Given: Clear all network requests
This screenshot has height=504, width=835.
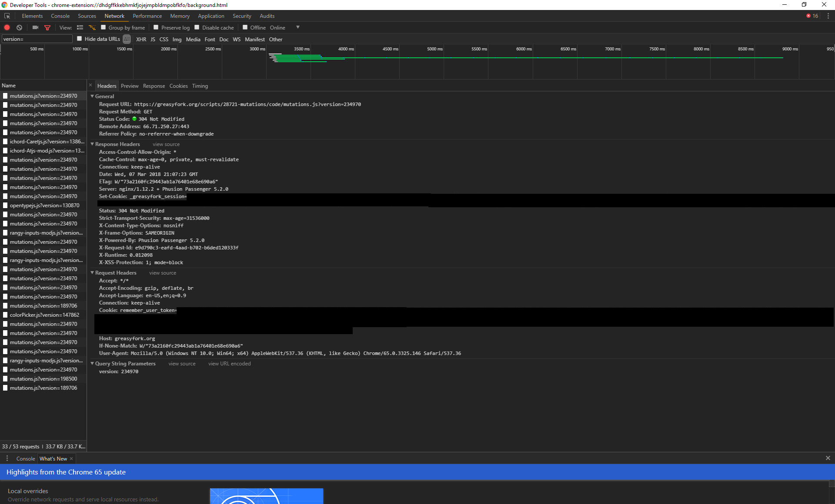Looking at the screenshot, I should pyautogui.click(x=19, y=27).
